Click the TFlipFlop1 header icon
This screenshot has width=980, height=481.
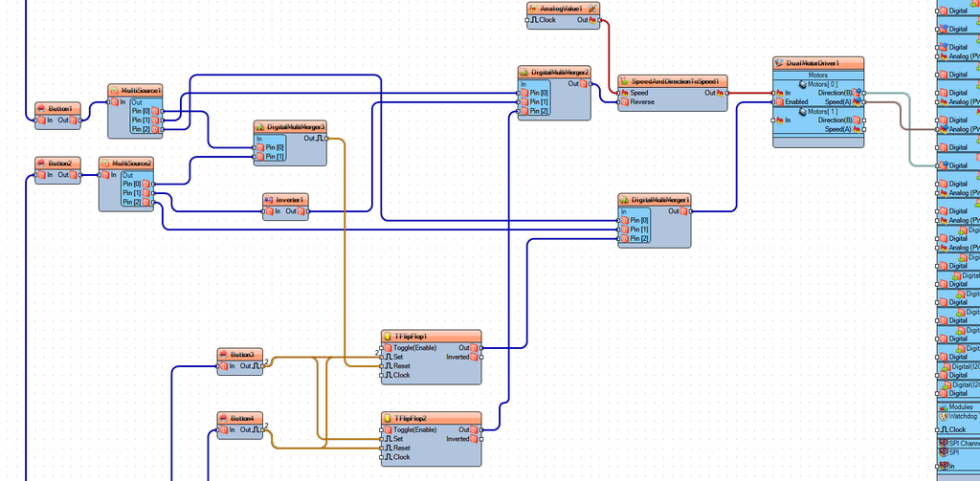(388, 336)
